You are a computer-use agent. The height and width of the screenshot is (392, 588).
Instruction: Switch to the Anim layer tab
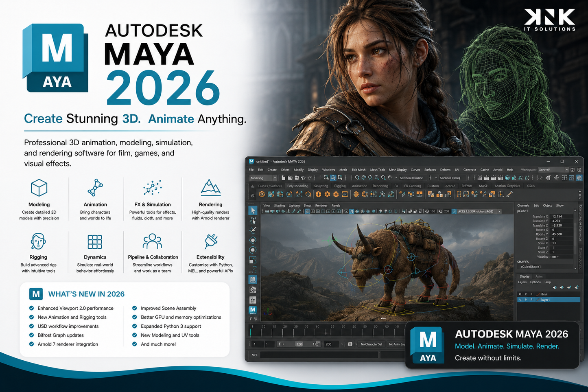click(x=539, y=276)
